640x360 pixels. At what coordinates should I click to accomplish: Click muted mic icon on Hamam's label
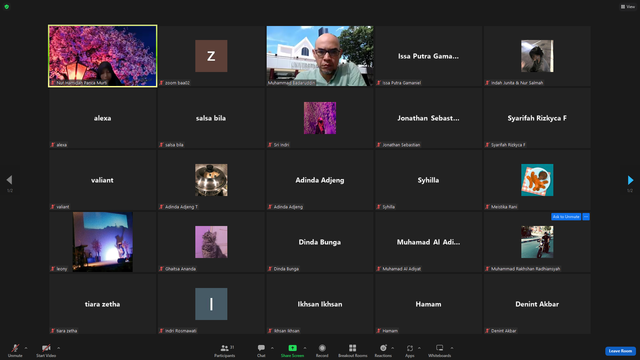click(x=379, y=331)
